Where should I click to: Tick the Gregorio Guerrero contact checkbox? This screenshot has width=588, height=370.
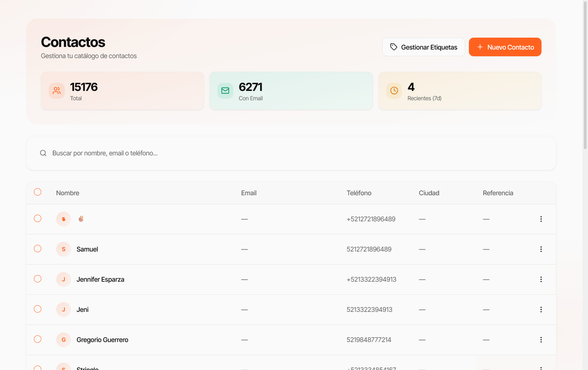pos(38,339)
